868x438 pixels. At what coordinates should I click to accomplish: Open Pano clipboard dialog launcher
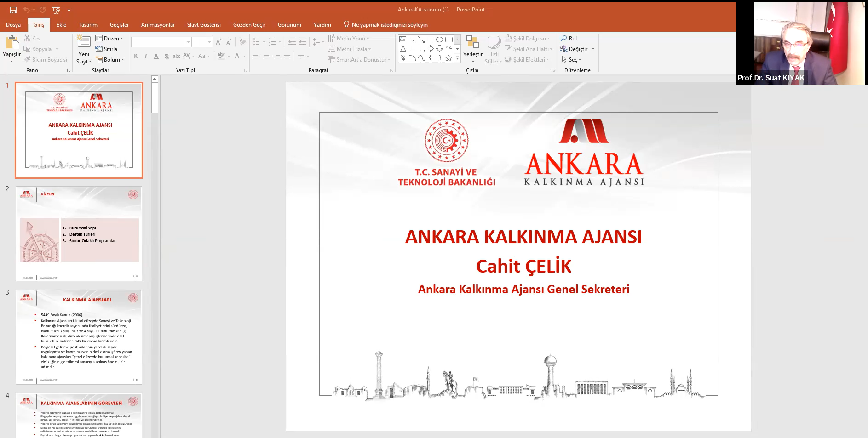click(x=69, y=70)
